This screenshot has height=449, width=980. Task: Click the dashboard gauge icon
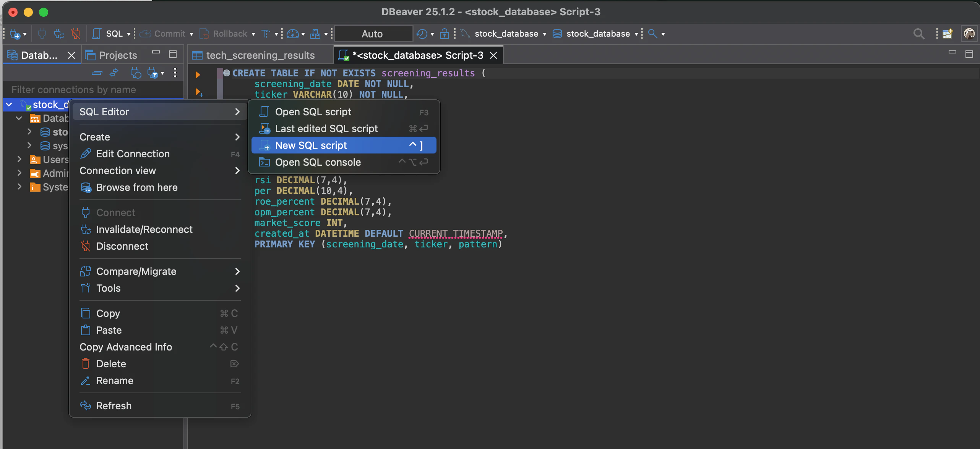click(x=293, y=34)
